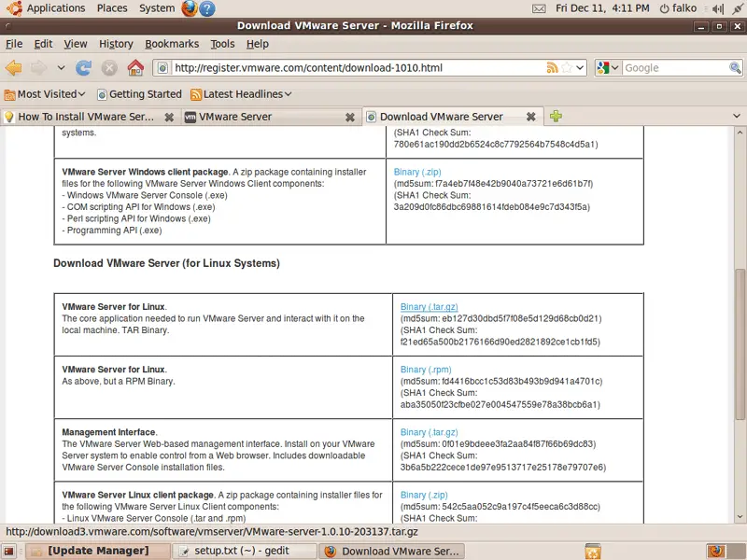Click the scrollbar down arrow
Viewport: 747px width, 560px height.
click(740, 517)
